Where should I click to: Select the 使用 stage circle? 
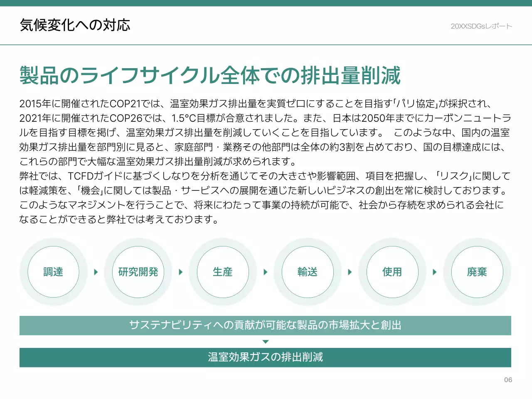coord(392,272)
